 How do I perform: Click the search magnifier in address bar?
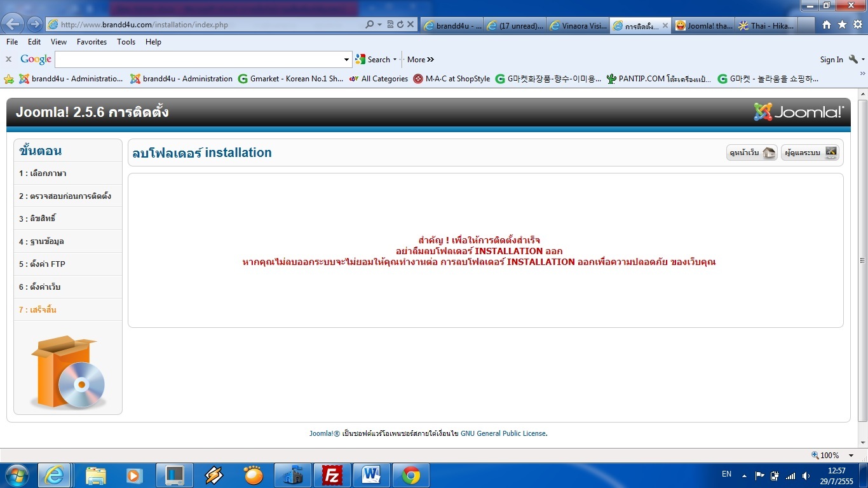point(369,25)
